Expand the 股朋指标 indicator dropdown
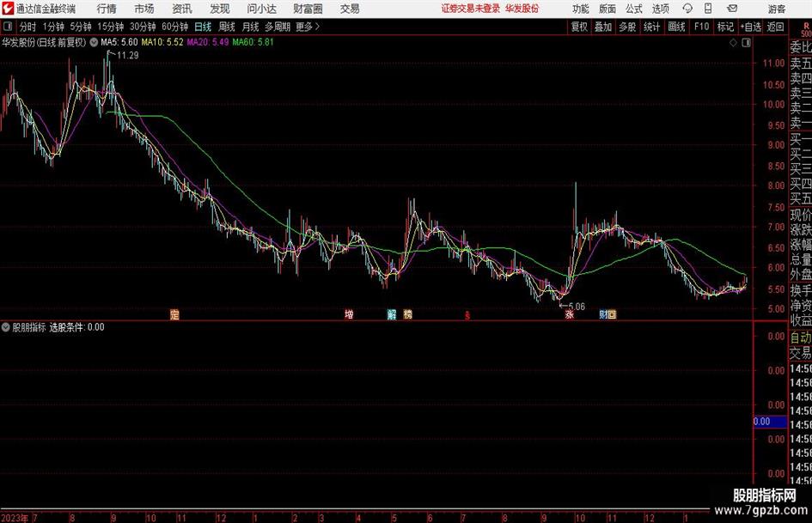 [x=6, y=327]
